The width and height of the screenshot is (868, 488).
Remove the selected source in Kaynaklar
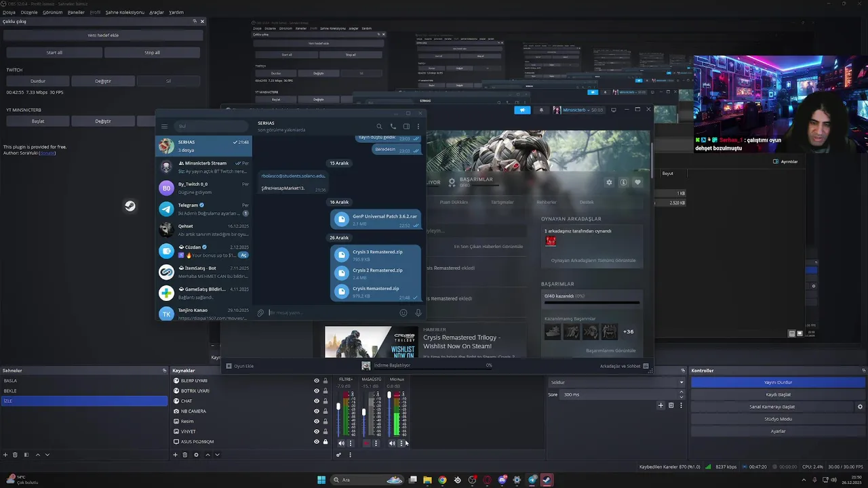(184, 455)
